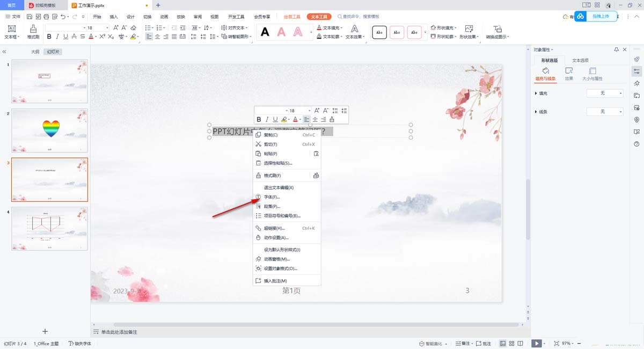
Task: Toggle bold in the ribbon toolbar
Action: point(49,37)
